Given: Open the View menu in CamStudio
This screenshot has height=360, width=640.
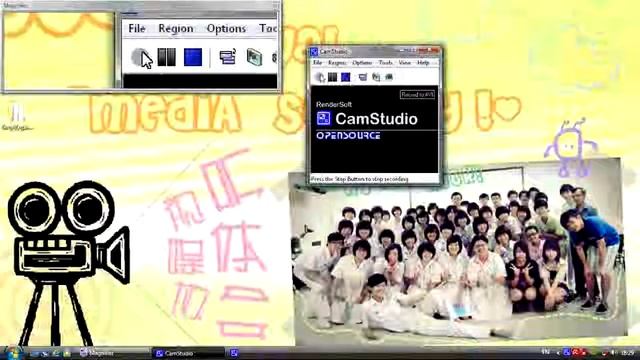Looking at the screenshot, I should [404, 63].
